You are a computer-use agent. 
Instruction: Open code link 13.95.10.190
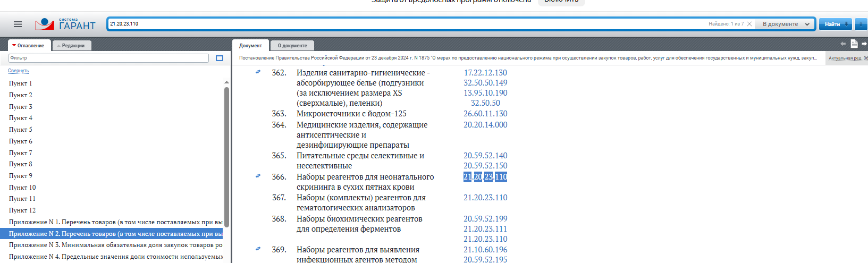pyautogui.click(x=485, y=93)
